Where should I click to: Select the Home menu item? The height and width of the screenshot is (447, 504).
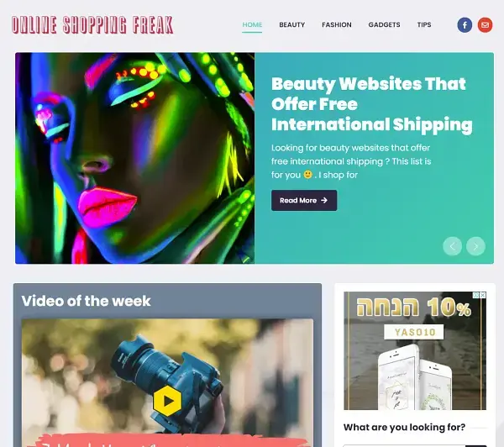252,24
